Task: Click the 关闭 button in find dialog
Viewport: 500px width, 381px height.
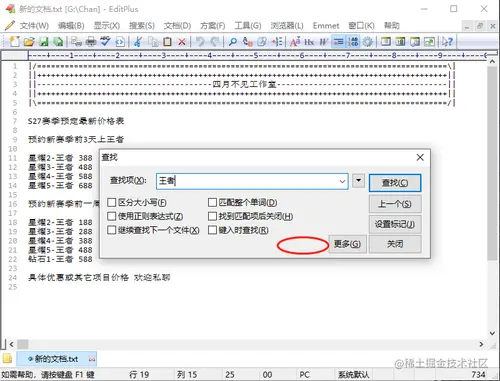Action: [395, 244]
